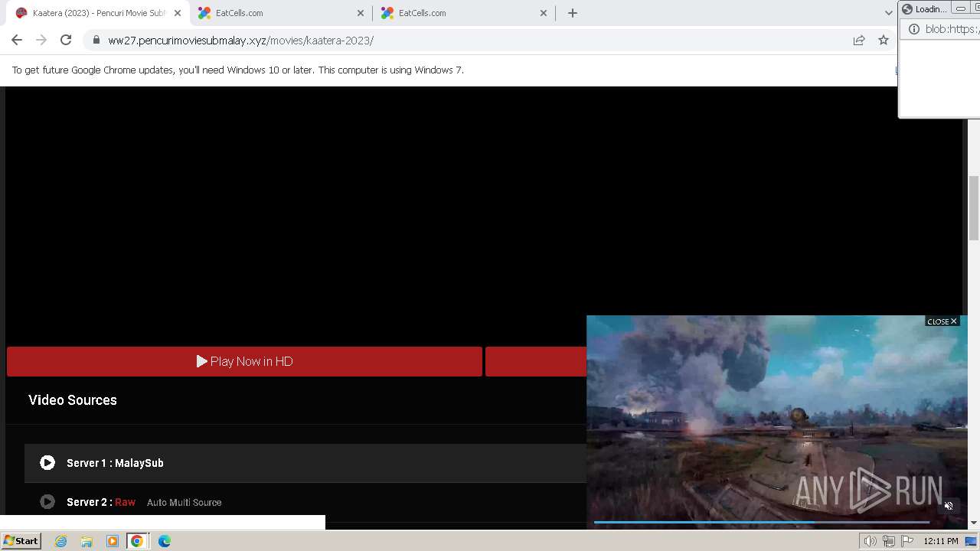Click Chrome update notice text

pyautogui.click(x=238, y=70)
